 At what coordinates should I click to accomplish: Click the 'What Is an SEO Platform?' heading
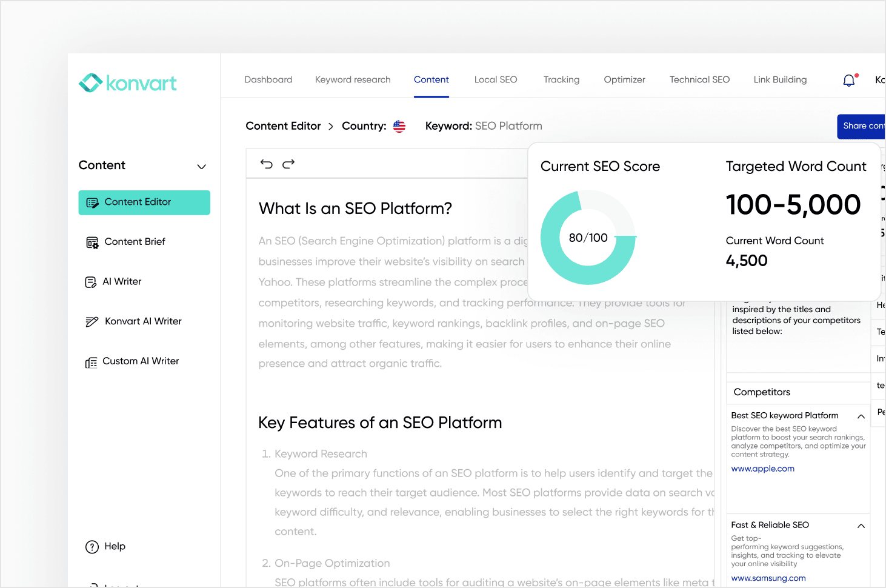(355, 209)
